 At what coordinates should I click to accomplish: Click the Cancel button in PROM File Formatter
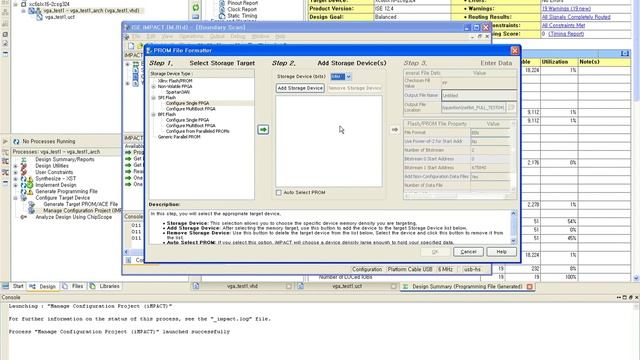click(x=469, y=252)
